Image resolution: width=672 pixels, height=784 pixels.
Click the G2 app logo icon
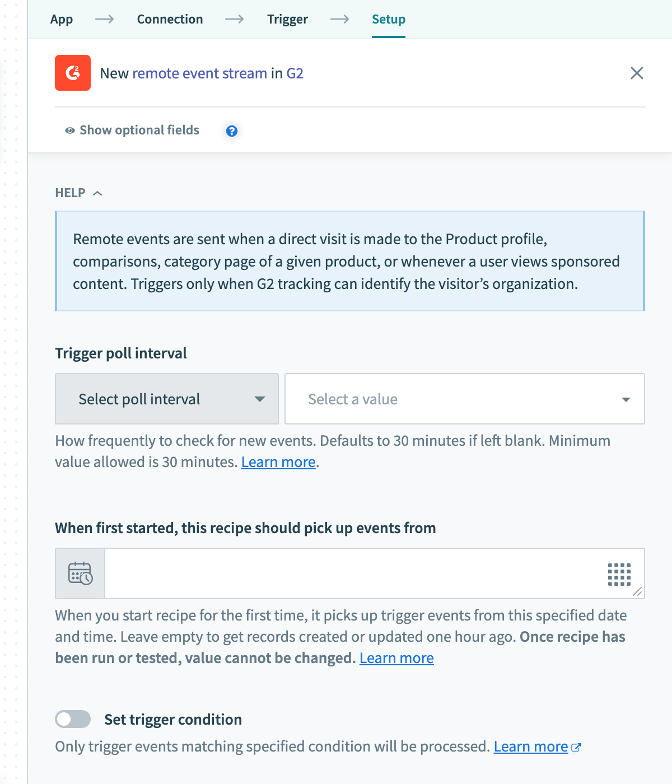pos(73,73)
